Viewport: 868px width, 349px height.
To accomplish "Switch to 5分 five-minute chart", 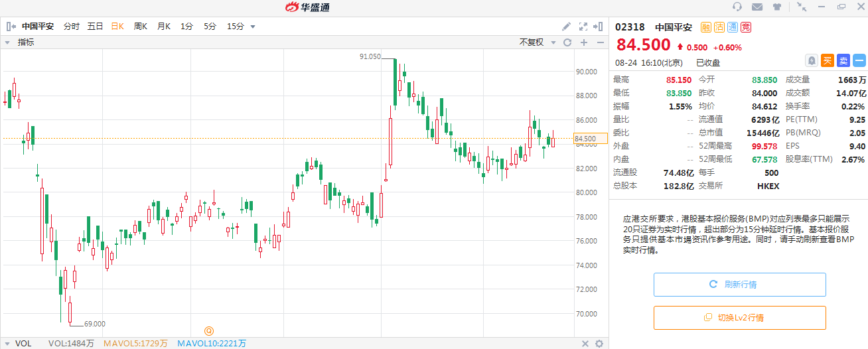I will 210,27.
